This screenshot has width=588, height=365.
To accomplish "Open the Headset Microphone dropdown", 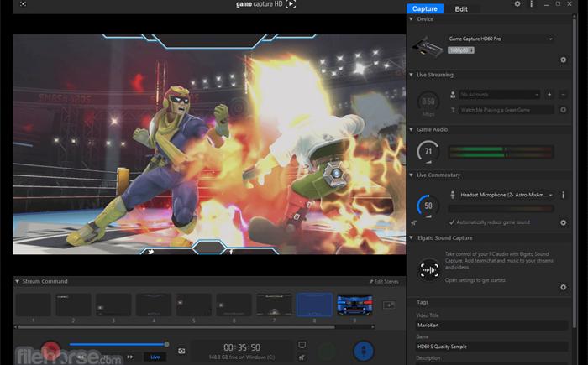I will pyautogui.click(x=507, y=195).
